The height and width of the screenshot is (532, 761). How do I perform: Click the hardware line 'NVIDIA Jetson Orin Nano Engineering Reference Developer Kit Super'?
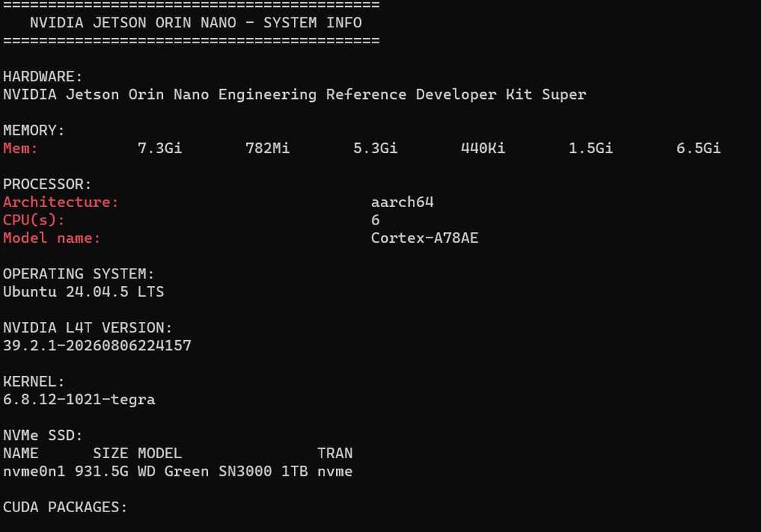click(x=295, y=94)
